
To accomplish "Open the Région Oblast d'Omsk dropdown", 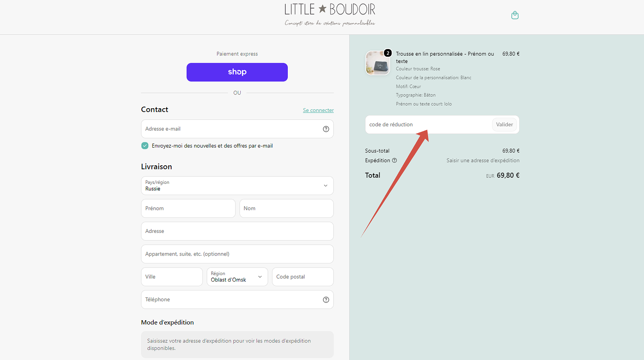I will pos(237,277).
